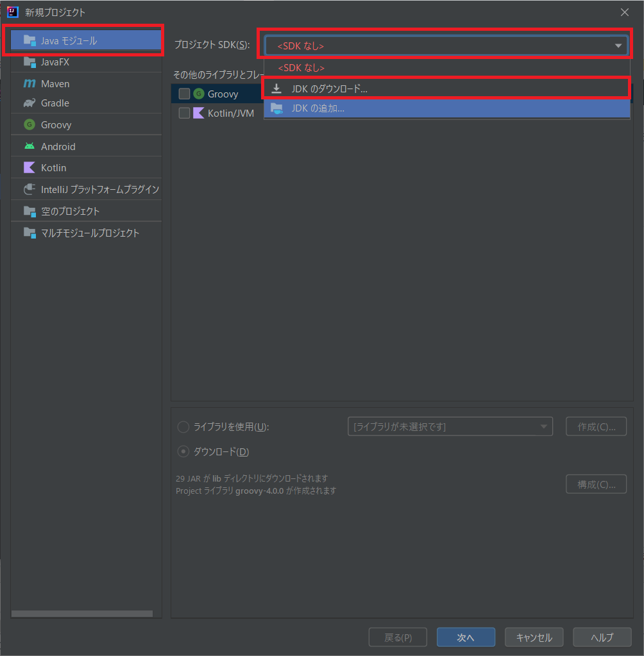Open the ライブラリが未選択です combo box

pyautogui.click(x=450, y=426)
